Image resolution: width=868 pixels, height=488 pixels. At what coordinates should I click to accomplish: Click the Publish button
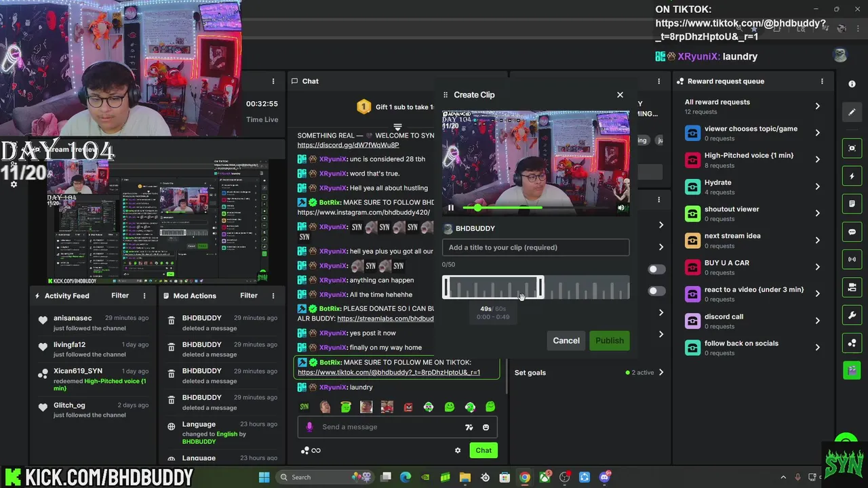click(610, 340)
